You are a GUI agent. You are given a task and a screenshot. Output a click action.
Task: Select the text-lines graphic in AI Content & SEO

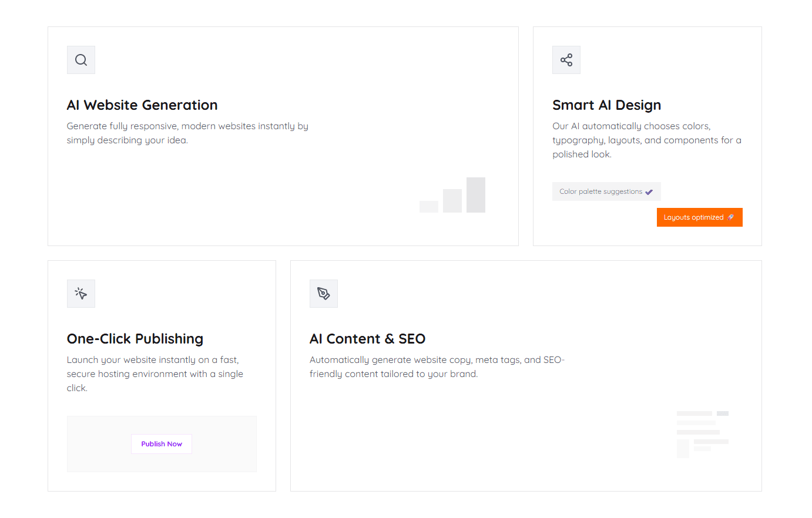pyautogui.click(x=702, y=433)
